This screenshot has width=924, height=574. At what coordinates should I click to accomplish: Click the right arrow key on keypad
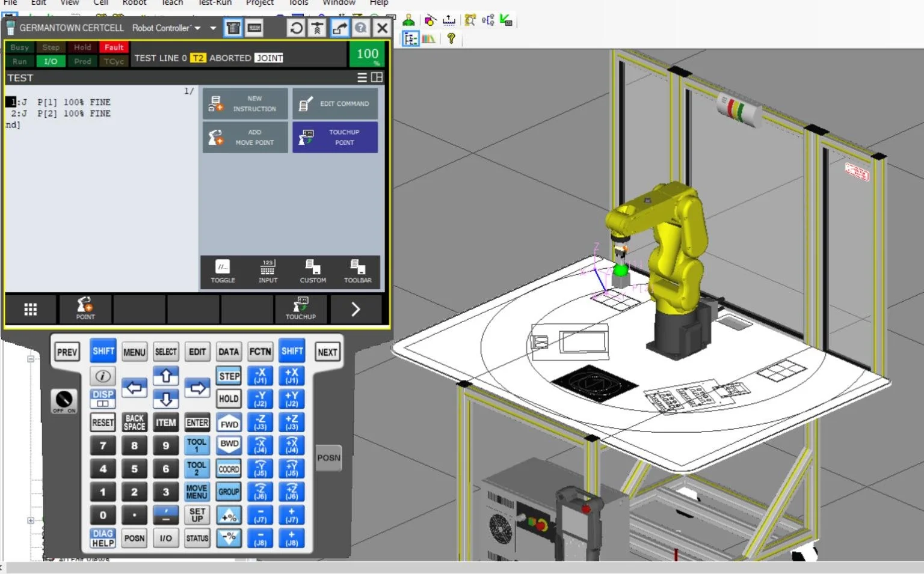[197, 388]
